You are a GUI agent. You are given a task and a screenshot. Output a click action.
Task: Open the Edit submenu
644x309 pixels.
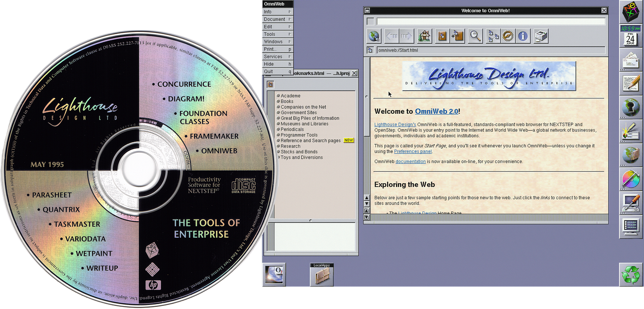pyautogui.click(x=278, y=27)
